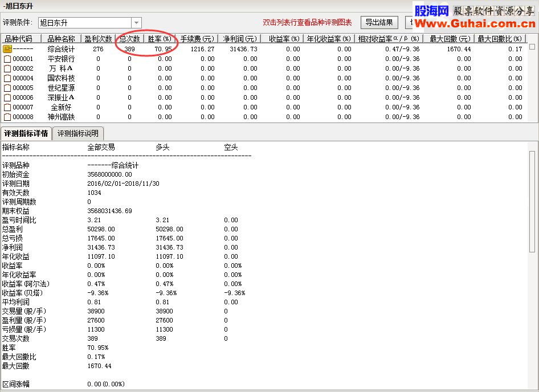The height and width of the screenshot is (392, 539).
Task: Click the 旭日东升 combo box field
Action: tap(89, 23)
